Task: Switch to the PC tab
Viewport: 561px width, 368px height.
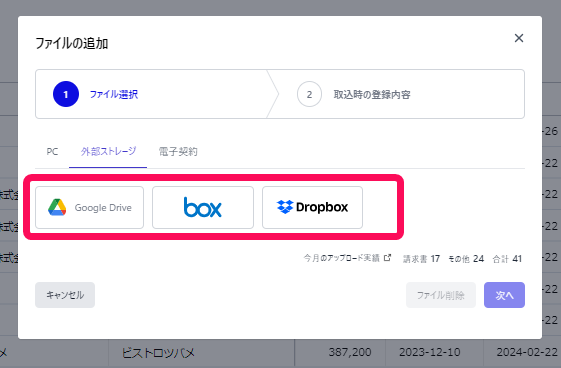Action: [52, 152]
